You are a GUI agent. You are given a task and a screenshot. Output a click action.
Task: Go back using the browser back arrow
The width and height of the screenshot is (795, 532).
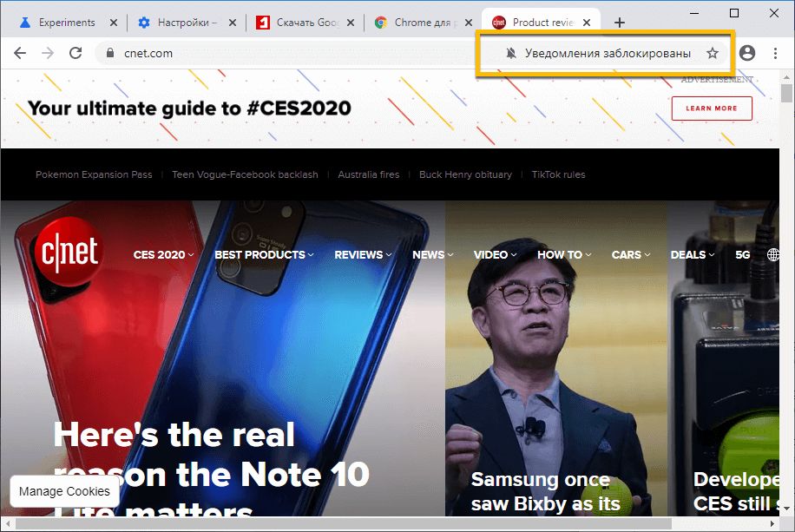pos(20,53)
